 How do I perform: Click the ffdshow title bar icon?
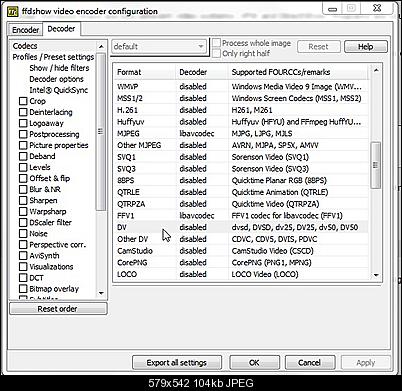tap(13, 11)
